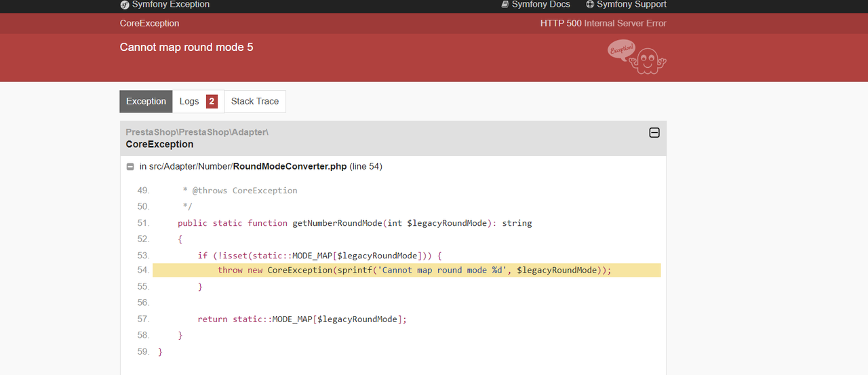Click line number 57
Viewport: 868px width, 375px height.
tap(142, 319)
